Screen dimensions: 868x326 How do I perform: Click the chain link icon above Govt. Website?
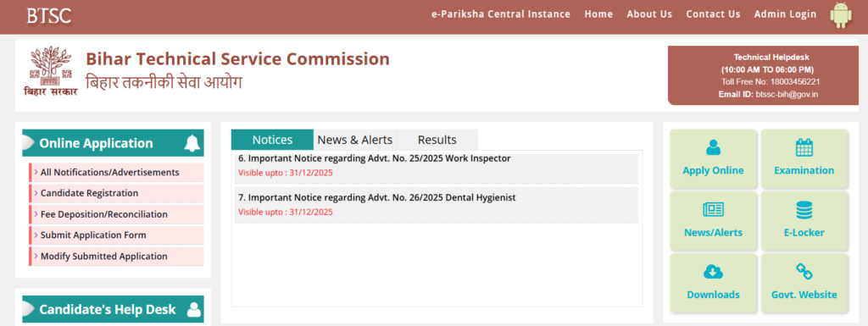(804, 271)
